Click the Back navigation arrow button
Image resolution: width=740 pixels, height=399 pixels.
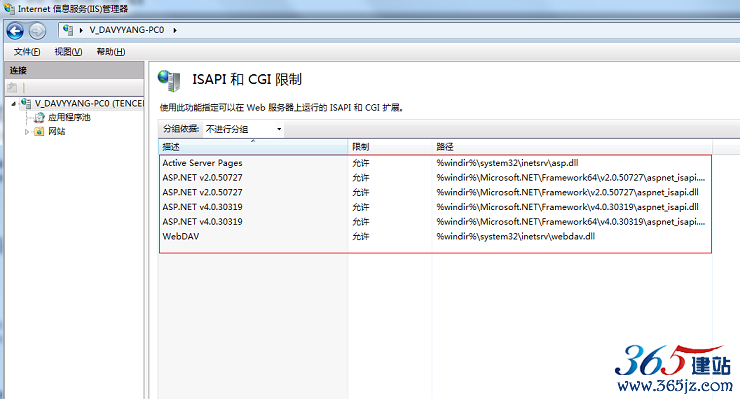(15, 31)
